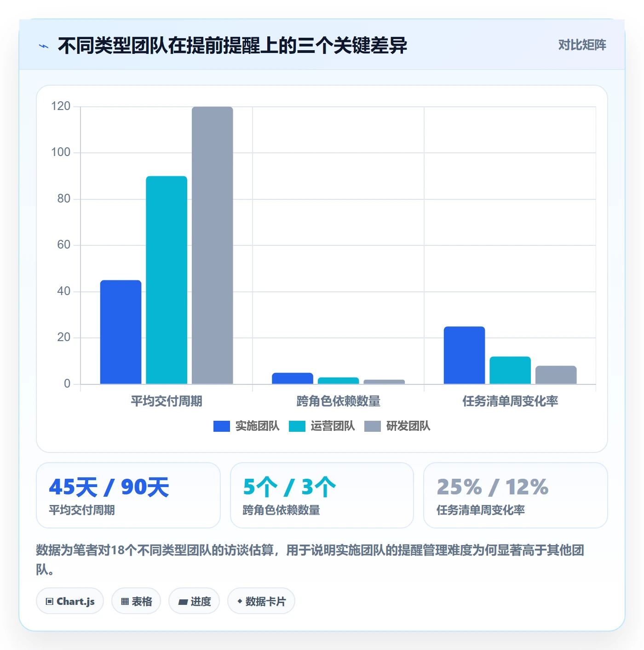Click the footnote text starting with 数据为笔者
The image size is (644, 650).
pos(310,560)
